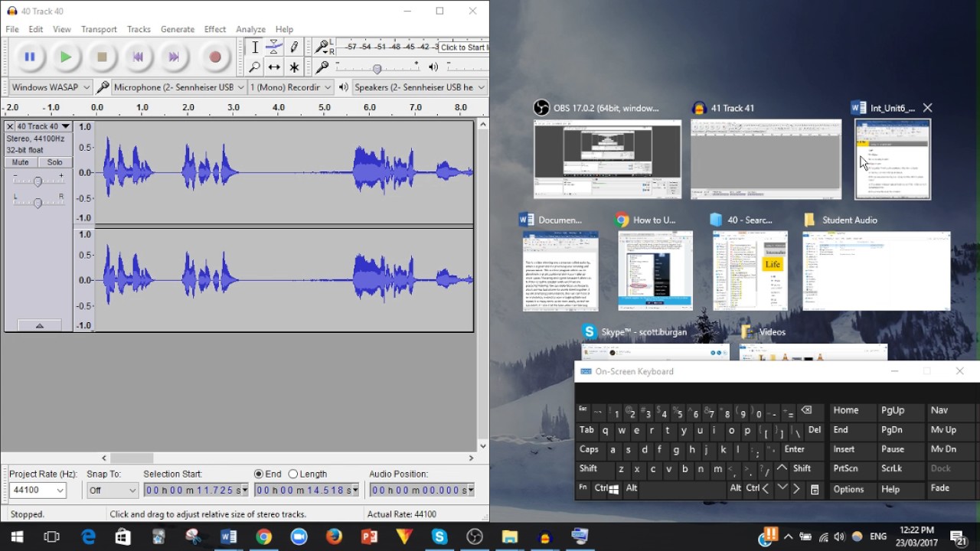Select the Draw (pencil) tool
The image size is (980, 551).
294,47
